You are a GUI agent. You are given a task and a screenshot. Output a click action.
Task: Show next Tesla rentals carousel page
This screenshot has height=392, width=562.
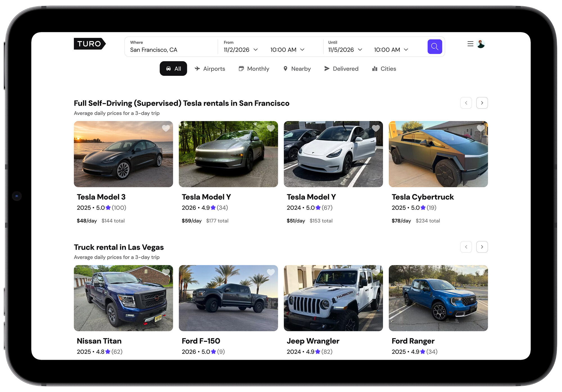pyautogui.click(x=482, y=103)
